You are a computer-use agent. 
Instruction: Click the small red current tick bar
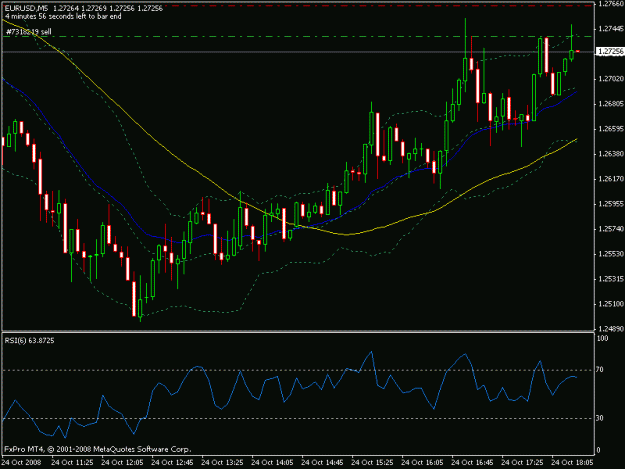click(x=578, y=51)
